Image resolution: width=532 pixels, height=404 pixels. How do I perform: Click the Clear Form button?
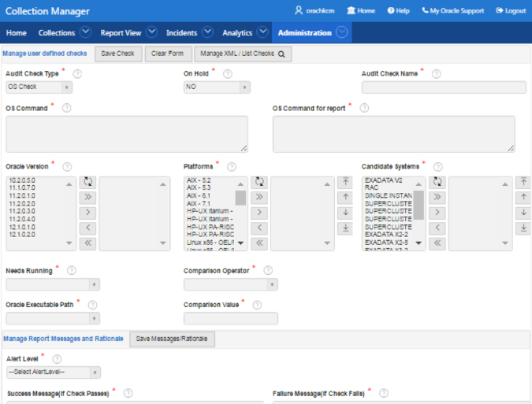point(167,54)
